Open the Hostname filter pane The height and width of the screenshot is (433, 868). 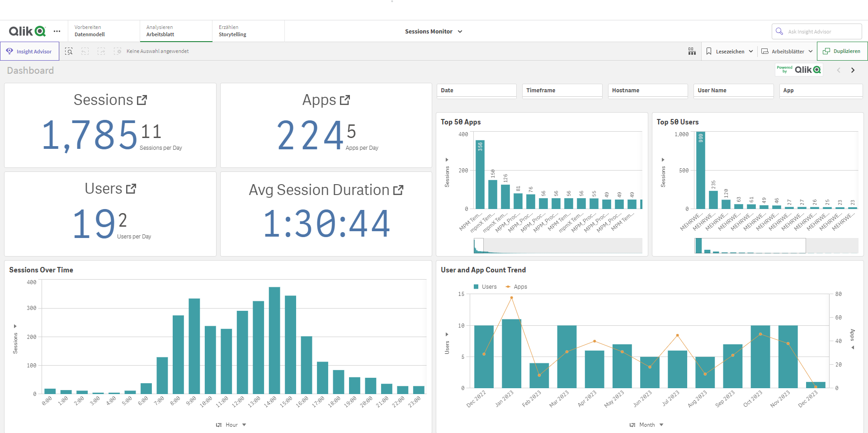tap(648, 90)
